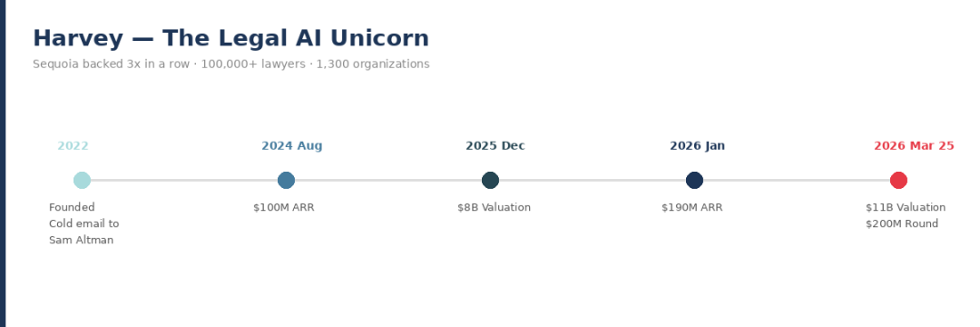Click the 2025 Dec date label

(x=495, y=145)
